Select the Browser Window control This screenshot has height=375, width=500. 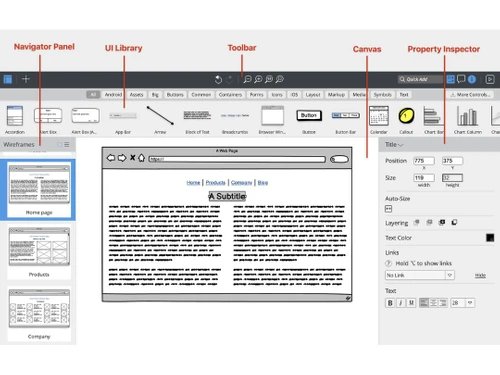[x=272, y=120]
